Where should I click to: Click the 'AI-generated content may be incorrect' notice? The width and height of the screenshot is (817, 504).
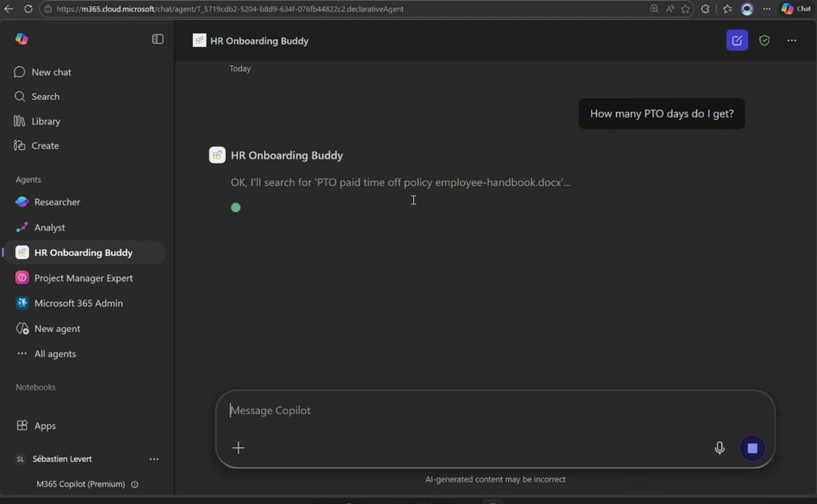495,479
